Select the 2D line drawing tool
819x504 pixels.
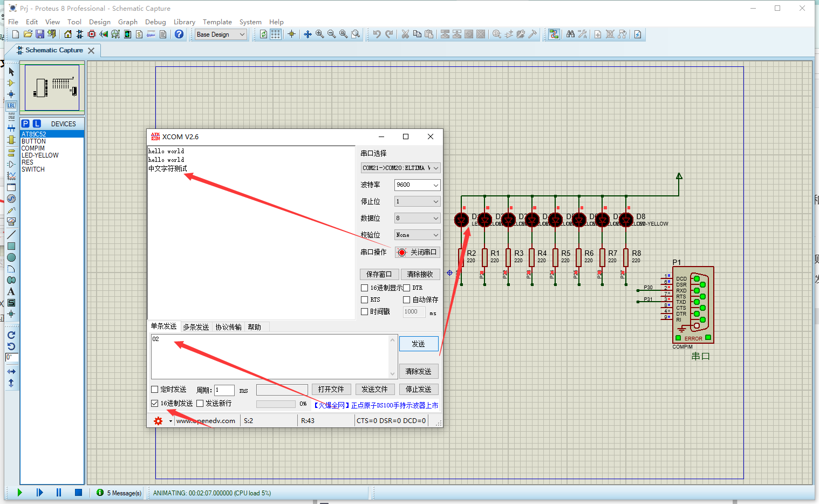[x=11, y=235]
